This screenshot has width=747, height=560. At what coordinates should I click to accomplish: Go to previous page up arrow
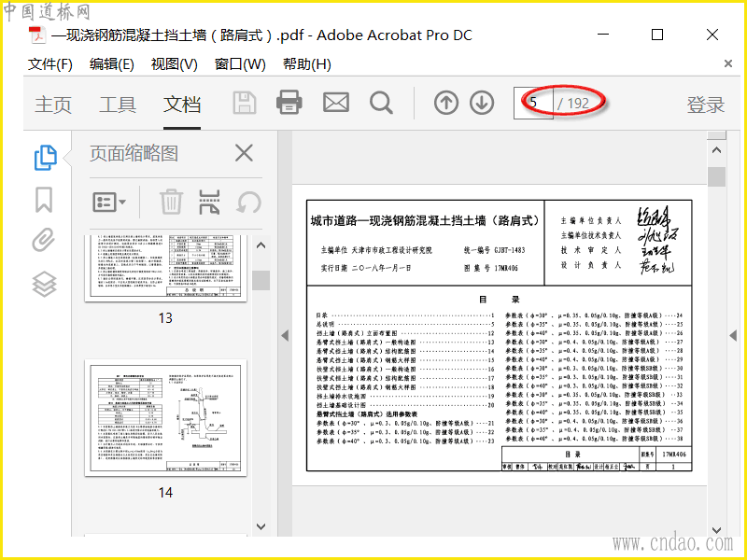pos(446,103)
